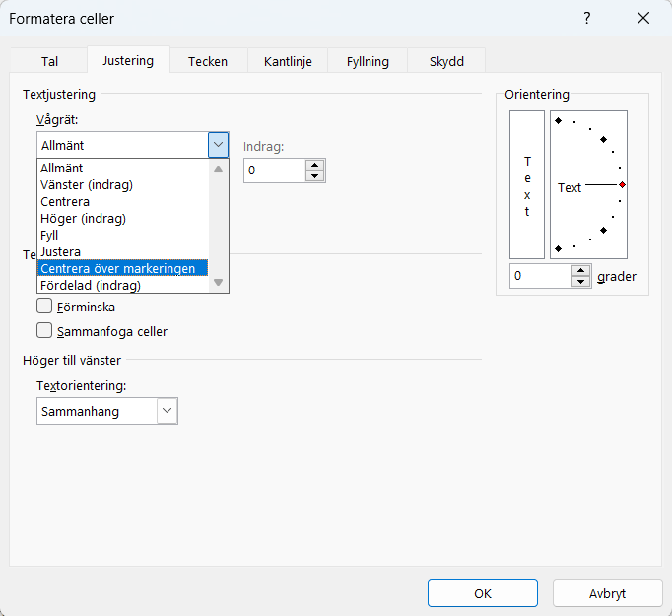Increase the grader degree value
The height and width of the screenshot is (616, 672).
(580, 270)
